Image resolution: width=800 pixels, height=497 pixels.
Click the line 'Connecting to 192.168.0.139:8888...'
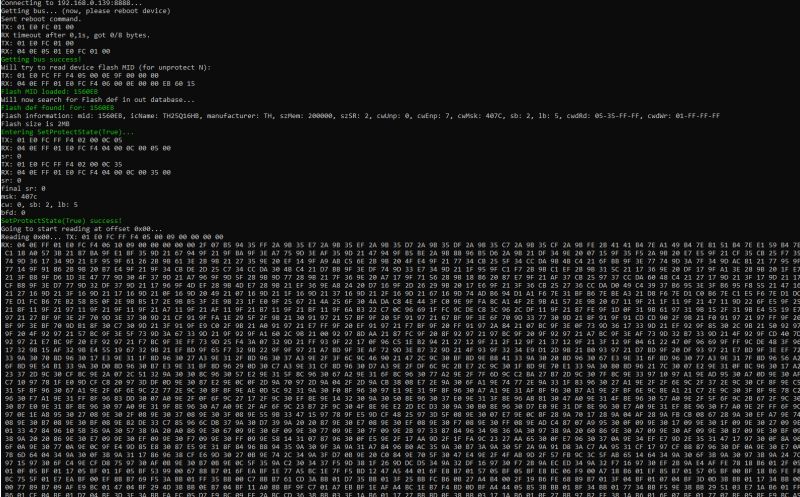tap(71, 3)
